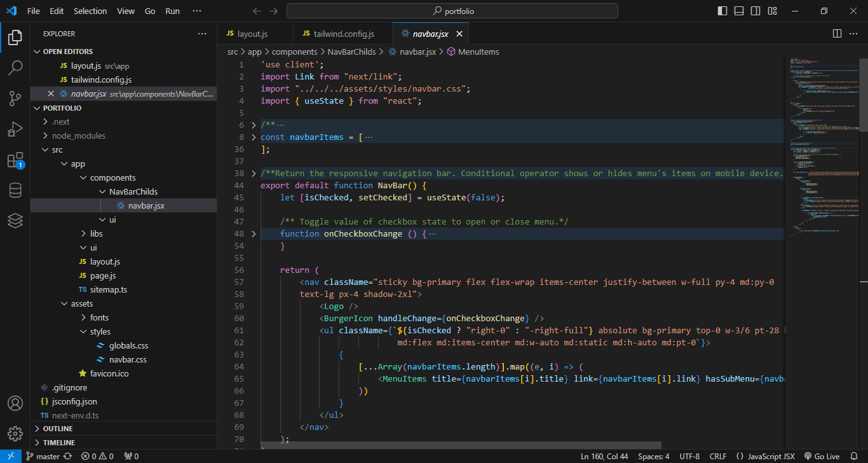Split the editor right
This screenshot has height=463, width=868.
point(837,34)
